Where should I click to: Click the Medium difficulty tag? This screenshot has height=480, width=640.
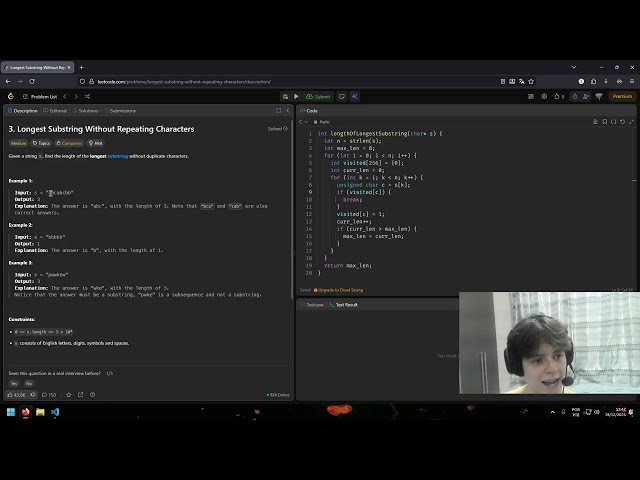point(18,143)
